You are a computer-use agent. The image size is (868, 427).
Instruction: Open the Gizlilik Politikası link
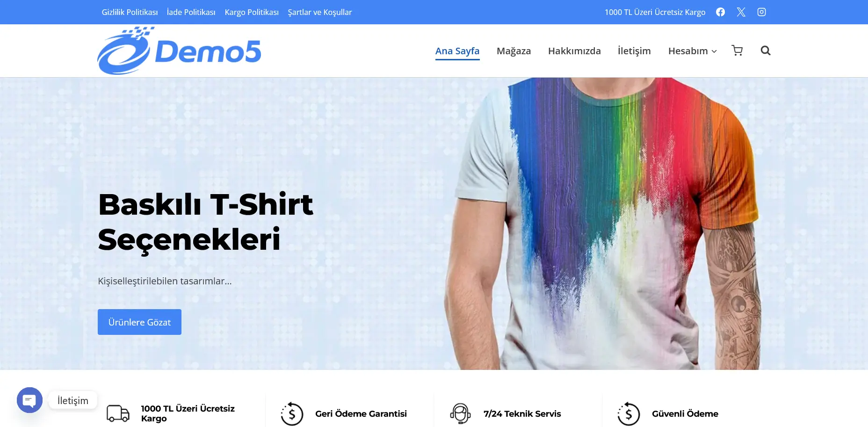tap(130, 12)
